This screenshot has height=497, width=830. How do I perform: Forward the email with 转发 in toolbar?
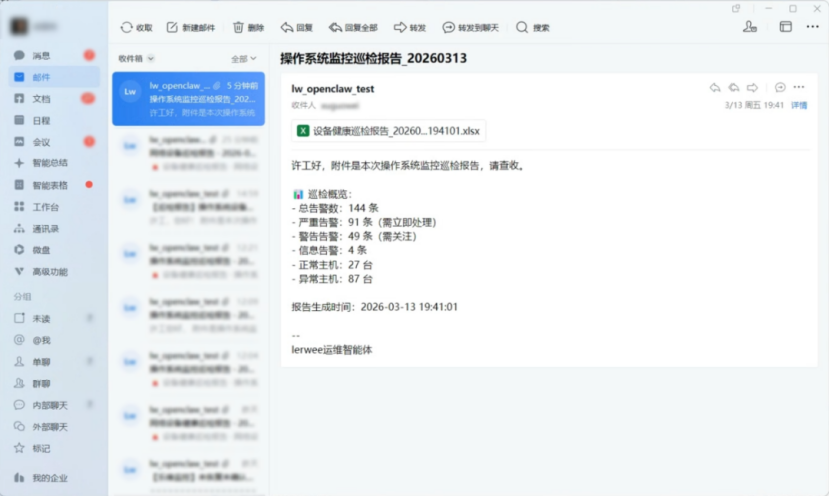(x=410, y=28)
